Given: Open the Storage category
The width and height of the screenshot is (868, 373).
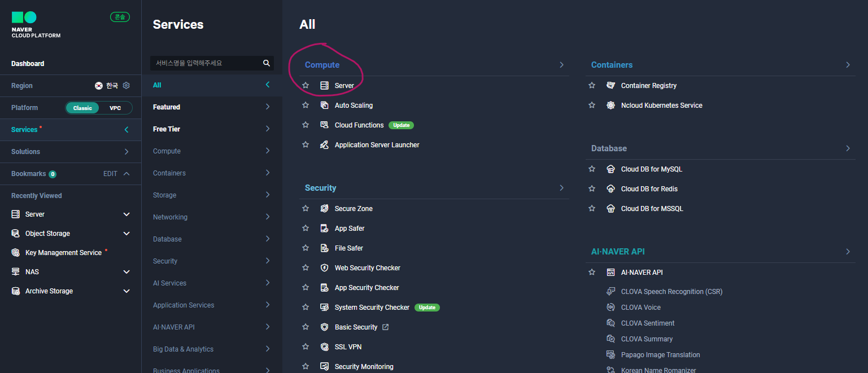Looking at the screenshot, I should click(x=212, y=195).
